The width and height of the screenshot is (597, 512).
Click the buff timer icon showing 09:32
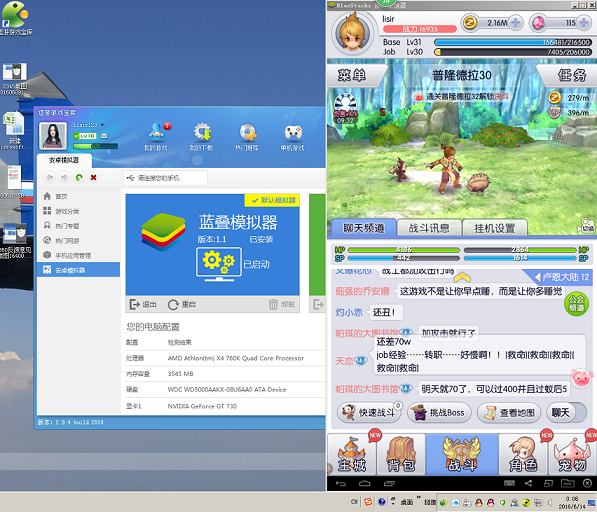346,108
